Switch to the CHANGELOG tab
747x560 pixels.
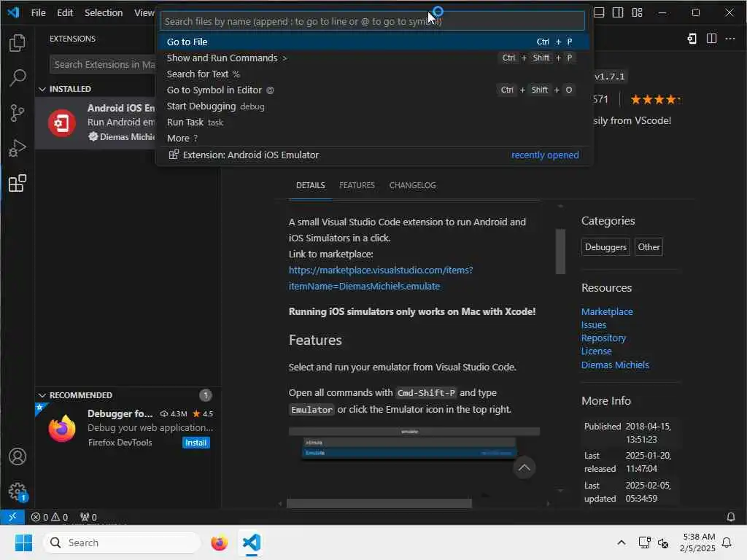[x=413, y=185]
